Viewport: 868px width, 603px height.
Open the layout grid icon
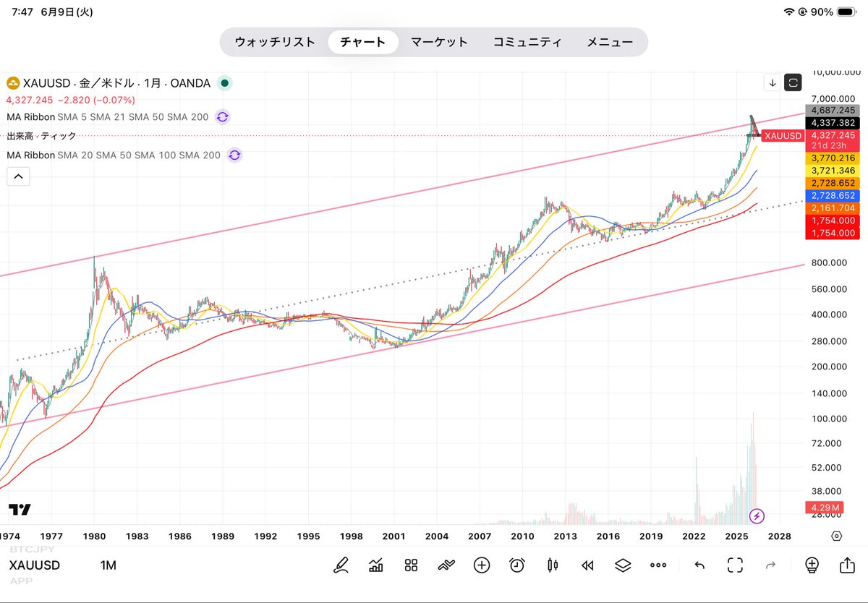coord(411,565)
